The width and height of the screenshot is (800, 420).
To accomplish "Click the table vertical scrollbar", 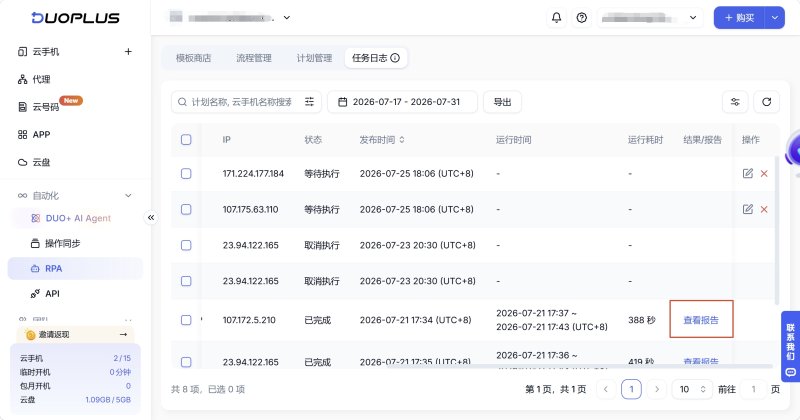I will click(777, 230).
